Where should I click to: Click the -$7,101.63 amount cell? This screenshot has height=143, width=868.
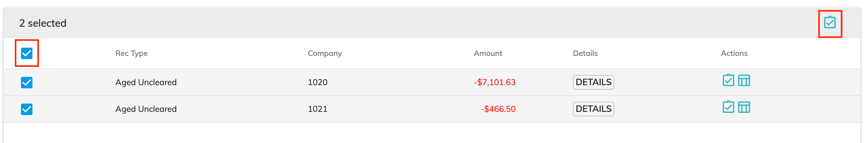click(x=494, y=82)
